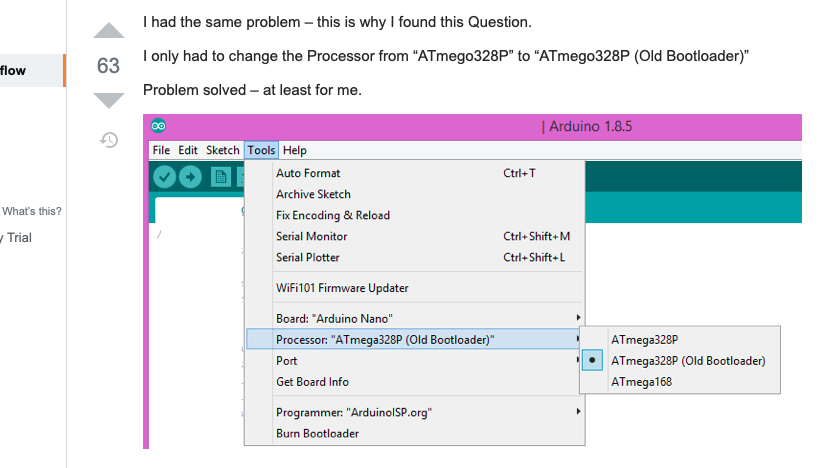Click the Arduino logo in the title bar
Image resolution: width=834 pixels, height=468 pixels.
point(159,126)
